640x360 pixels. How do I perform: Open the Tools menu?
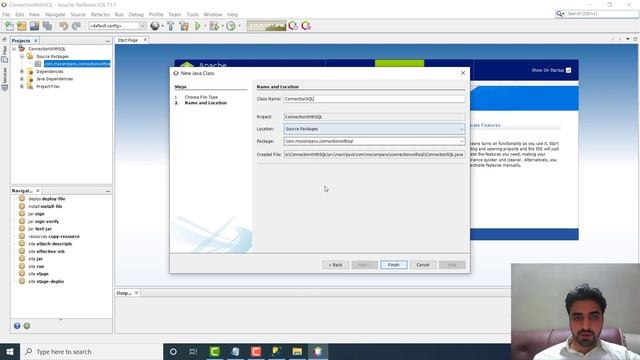[x=193, y=14]
